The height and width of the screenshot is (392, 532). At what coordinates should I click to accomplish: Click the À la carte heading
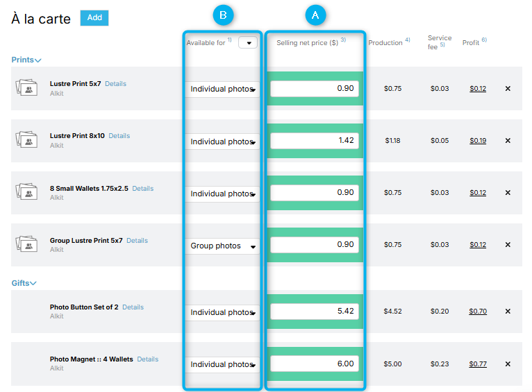tap(41, 19)
